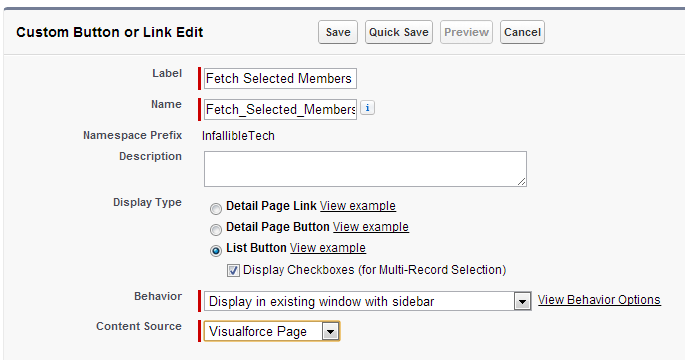Click the Save button

click(338, 32)
